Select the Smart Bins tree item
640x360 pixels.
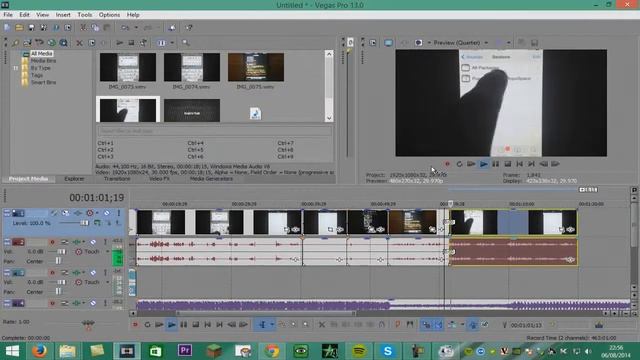[43, 82]
